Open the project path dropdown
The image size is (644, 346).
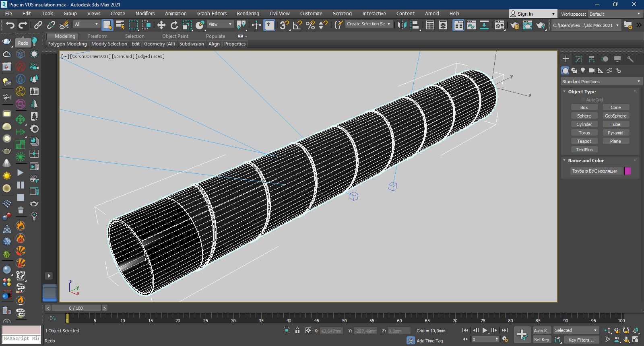click(x=586, y=25)
